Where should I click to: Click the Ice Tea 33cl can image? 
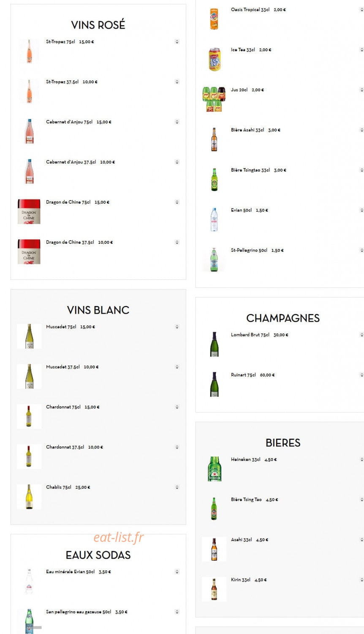click(x=215, y=59)
